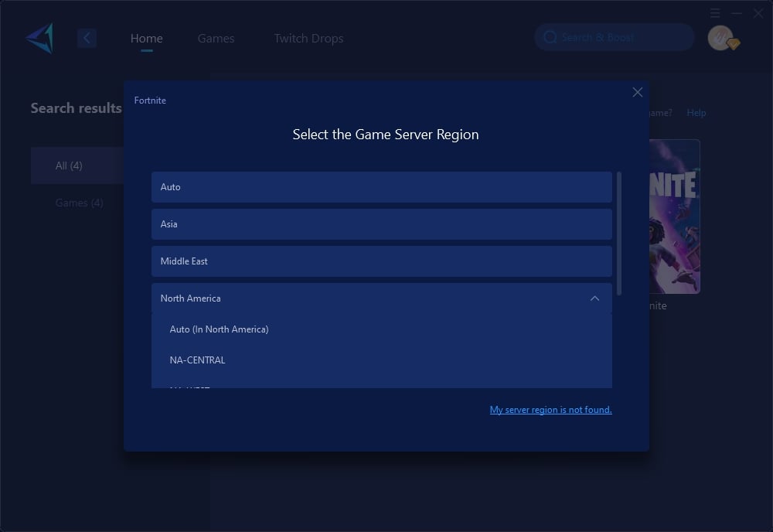
Task: Click the region list scrollbar
Action: point(618,234)
